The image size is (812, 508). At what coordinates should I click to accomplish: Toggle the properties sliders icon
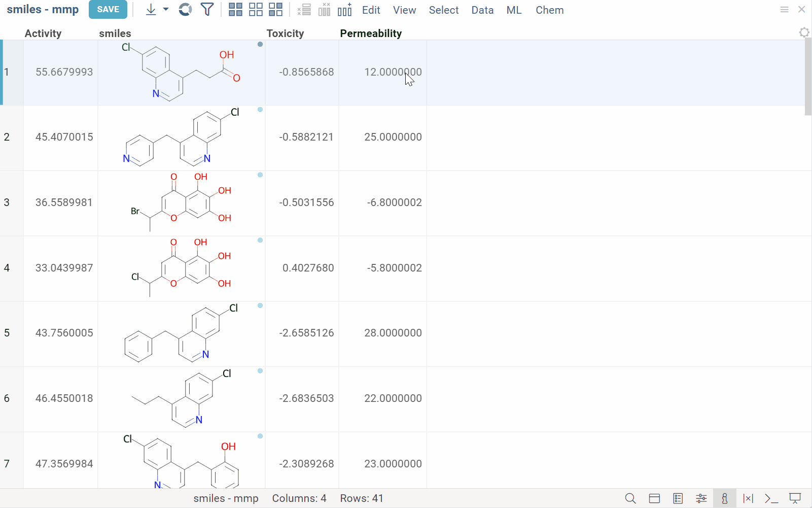click(x=701, y=498)
